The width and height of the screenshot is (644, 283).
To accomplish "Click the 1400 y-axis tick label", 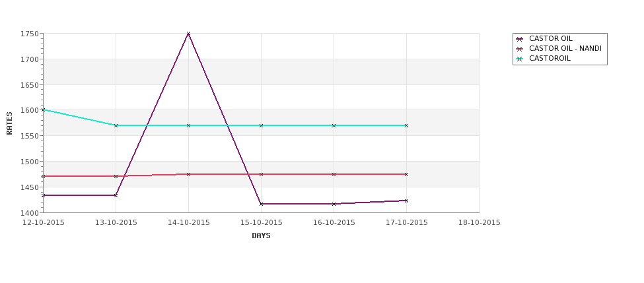I will pos(30,213).
